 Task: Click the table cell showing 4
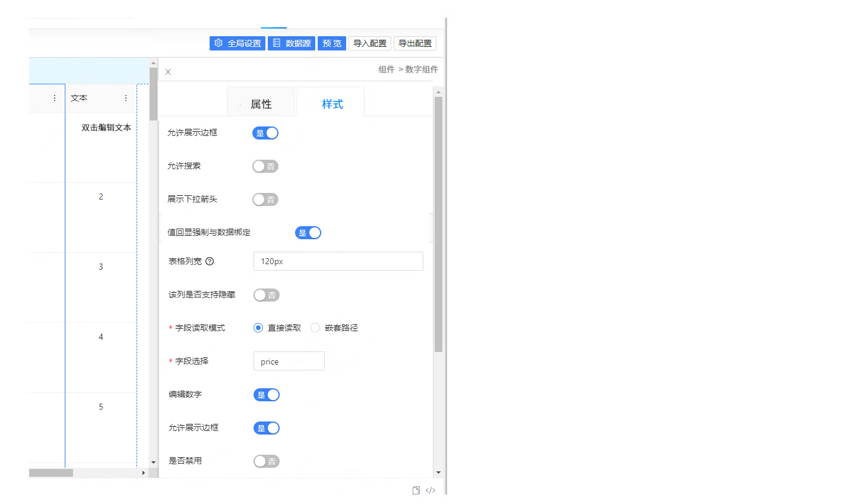tap(101, 357)
